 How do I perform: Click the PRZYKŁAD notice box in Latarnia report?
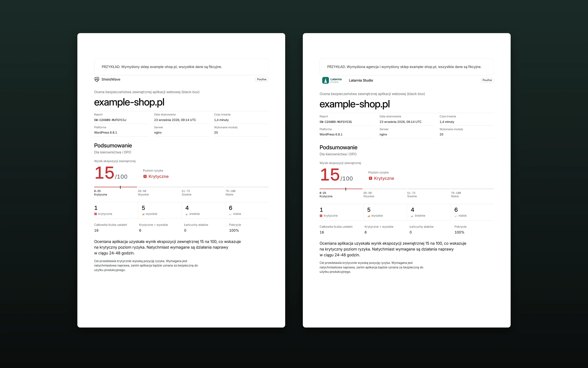407,67
